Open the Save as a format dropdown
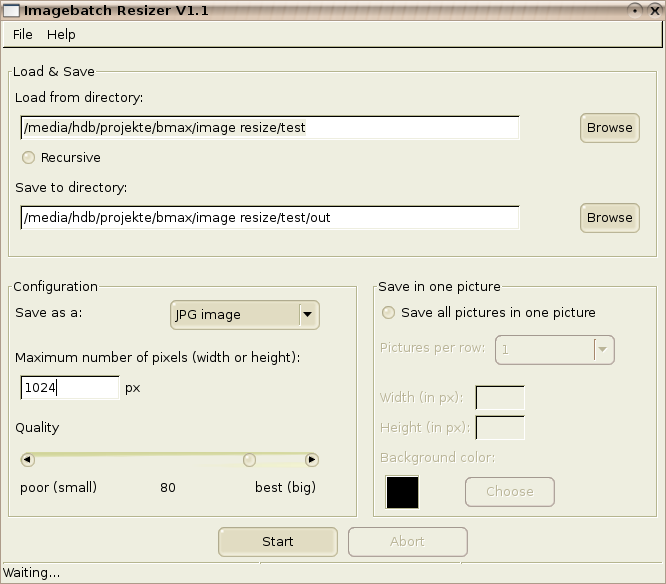 coord(245,315)
